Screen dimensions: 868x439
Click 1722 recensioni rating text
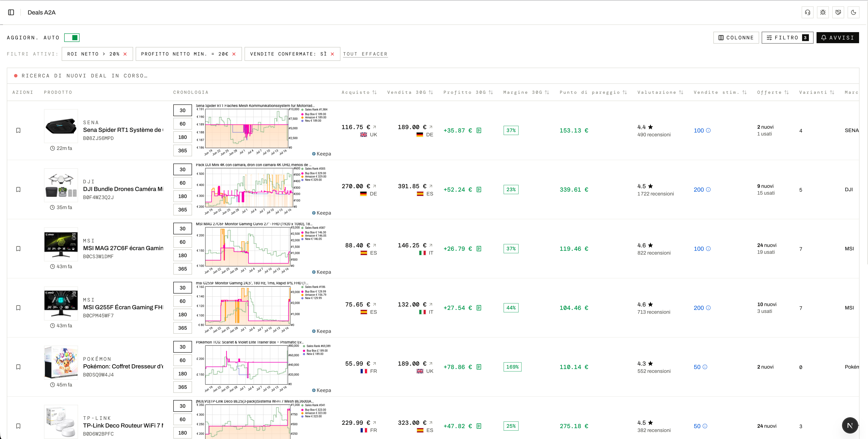pyautogui.click(x=655, y=194)
